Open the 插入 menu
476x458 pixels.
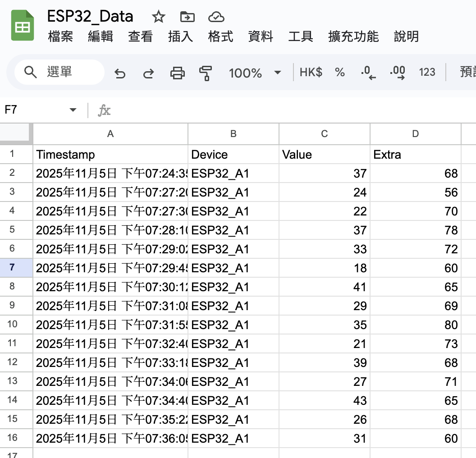[x=180, y=37]
